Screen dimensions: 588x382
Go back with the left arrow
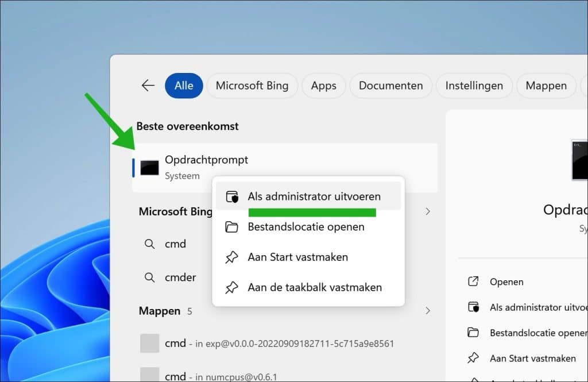(148, 86)
